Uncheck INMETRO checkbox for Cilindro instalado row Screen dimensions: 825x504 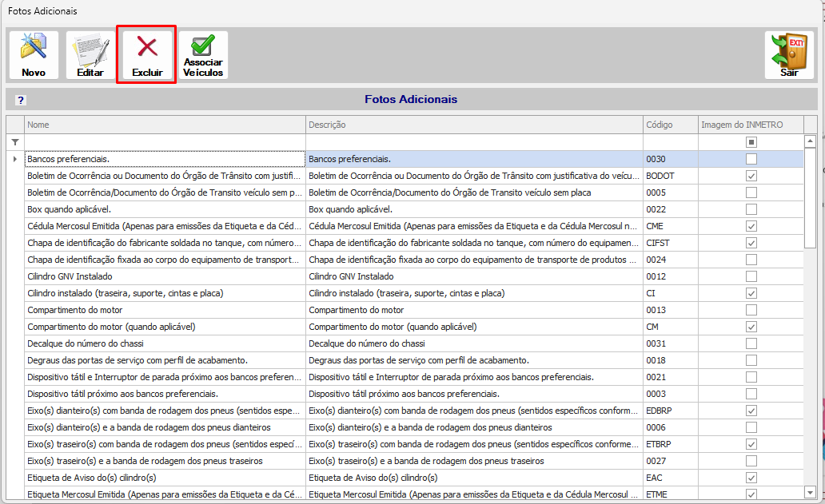[x=751, y=293]
